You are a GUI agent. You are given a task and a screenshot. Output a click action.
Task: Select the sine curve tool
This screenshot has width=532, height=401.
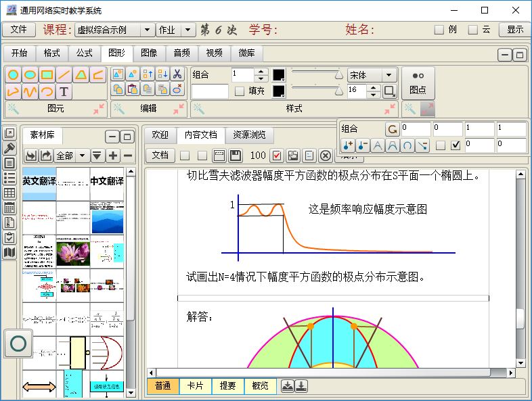(x=30, y=91)
